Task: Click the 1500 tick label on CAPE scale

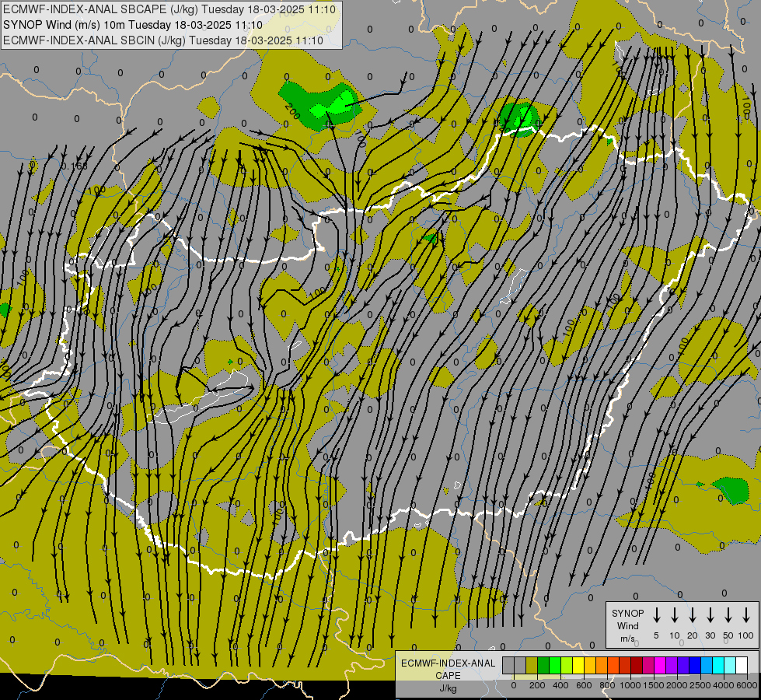Action: pyautogui.click(x=654, y=685)
